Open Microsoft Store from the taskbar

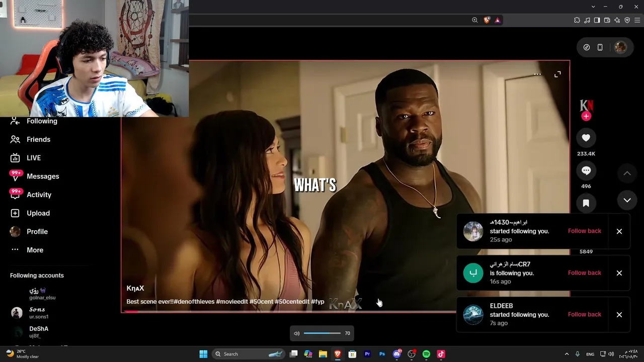click(x=352, y=354)
